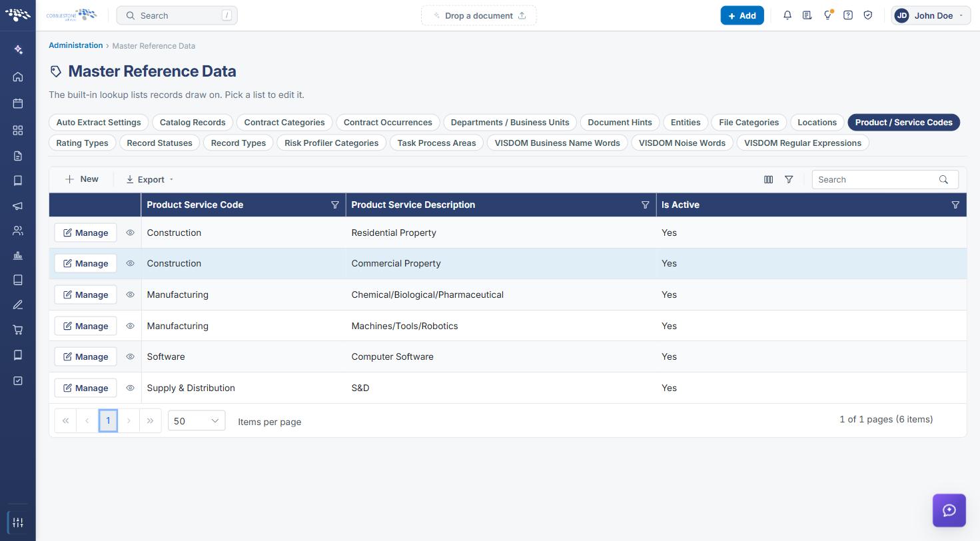Open the John Doe user menu

tap(931, 15)
